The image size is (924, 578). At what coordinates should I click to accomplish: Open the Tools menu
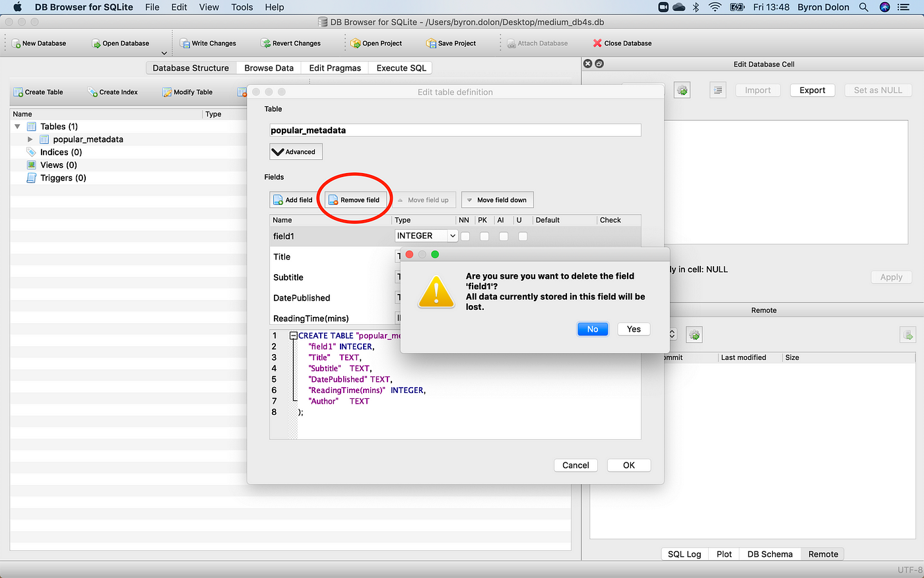click(242, 7)
